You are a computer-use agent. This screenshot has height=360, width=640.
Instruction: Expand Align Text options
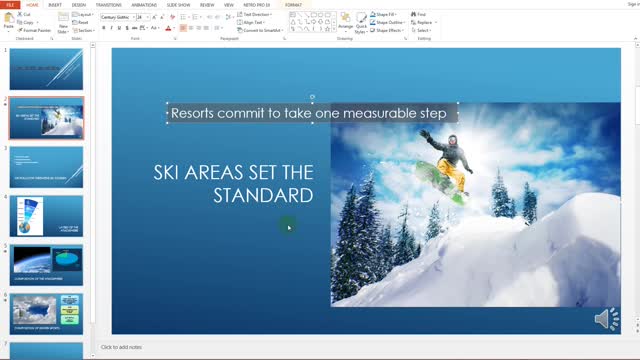click(251, 22)
